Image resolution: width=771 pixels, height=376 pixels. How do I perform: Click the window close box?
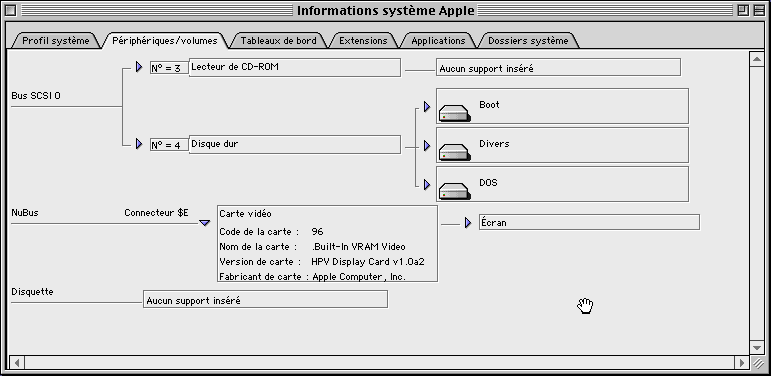(11, 10)
